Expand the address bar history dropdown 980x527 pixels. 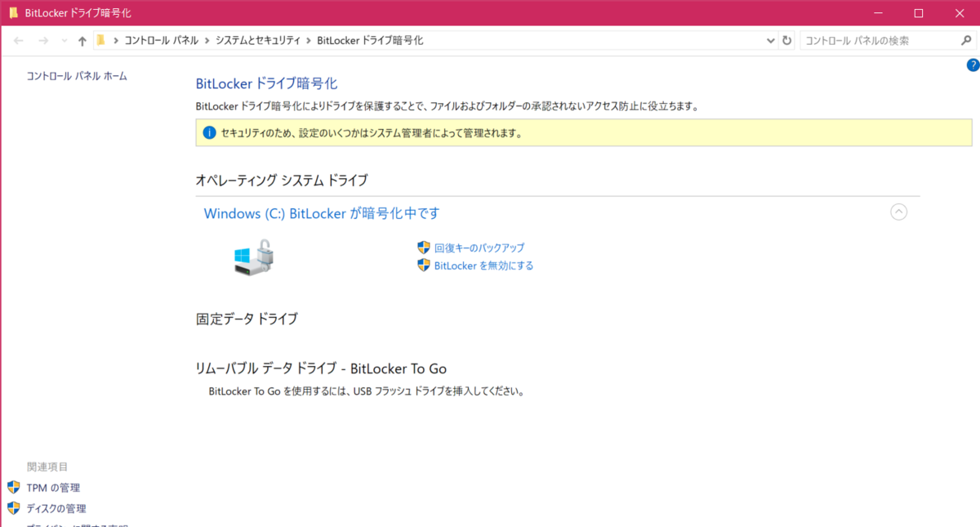click(x=771, y=41)
